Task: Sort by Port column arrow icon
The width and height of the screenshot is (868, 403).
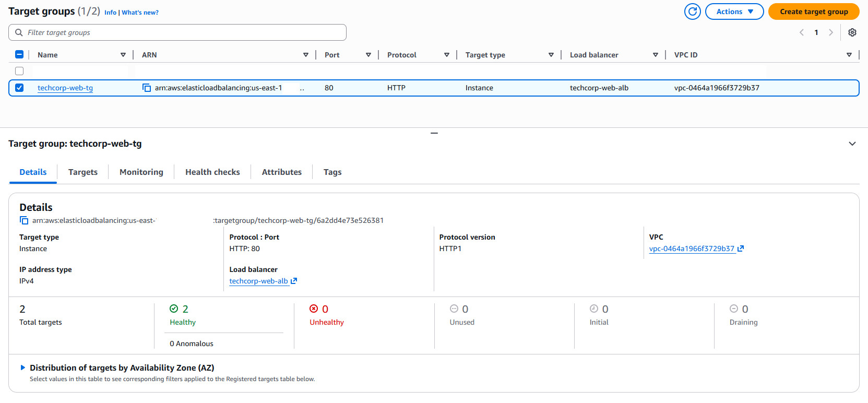Action: click(x=368, y=55)
